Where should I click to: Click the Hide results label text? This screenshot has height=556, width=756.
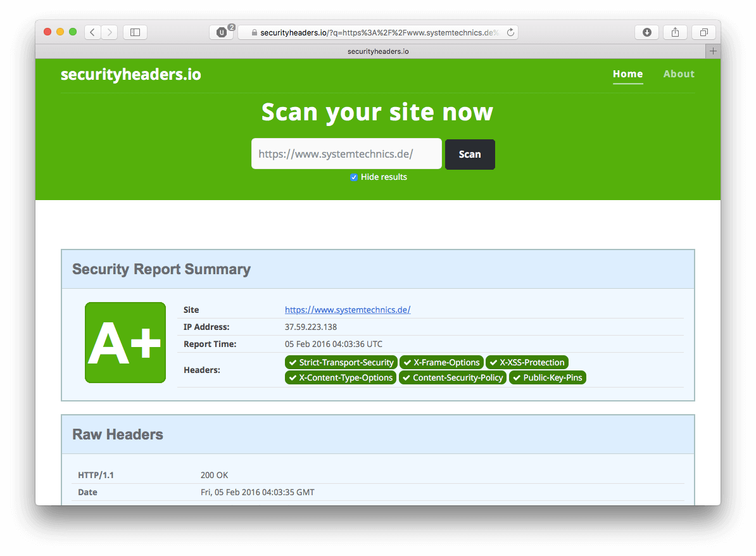pyautogui.click(x=384, y=177)
